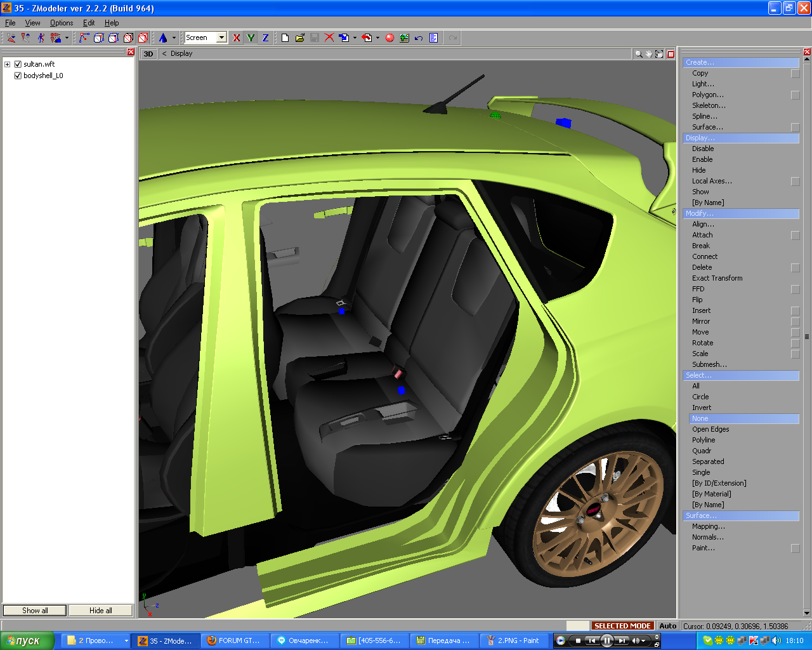The width and height of the screenshot is (812, 650).
Task: Click the SELECTED MODE status indicator
Action: pos(622,626)
